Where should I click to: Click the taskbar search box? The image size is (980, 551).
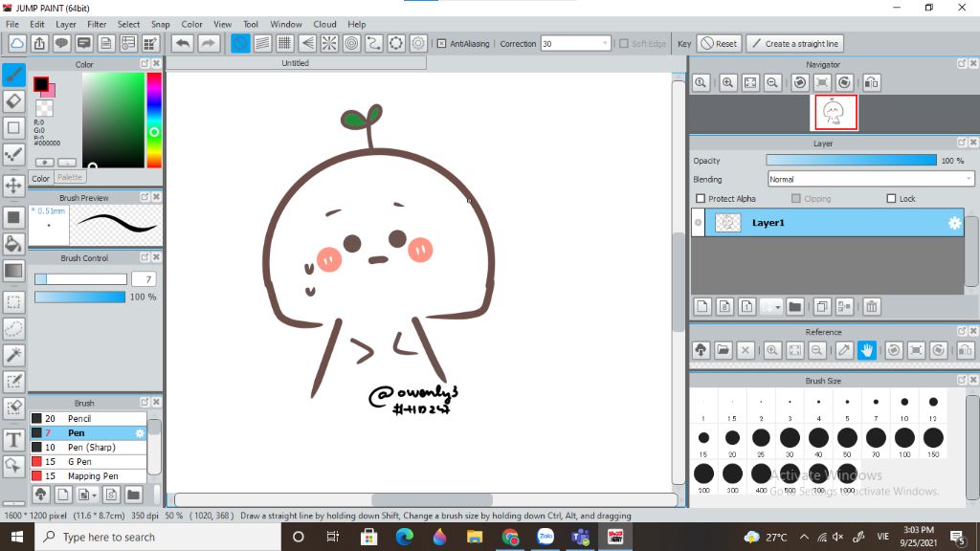(158, 537)
